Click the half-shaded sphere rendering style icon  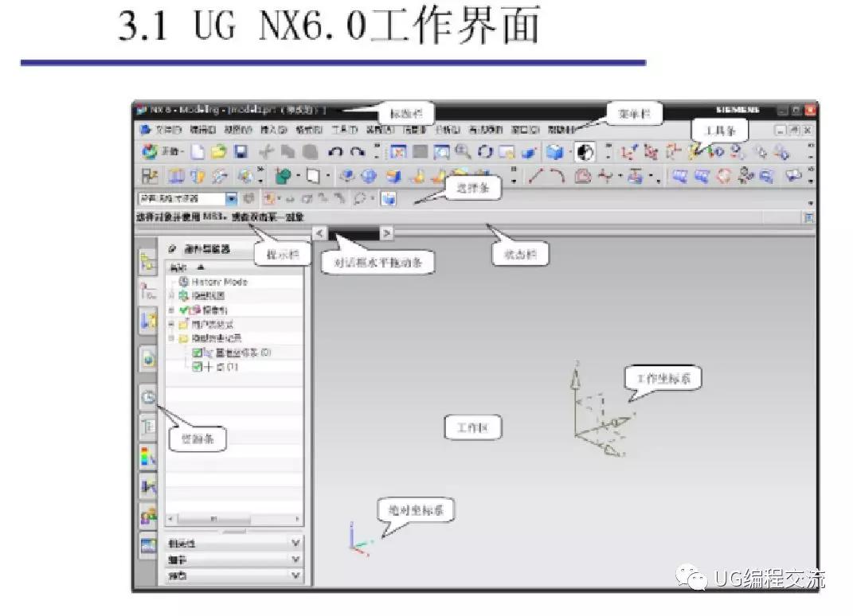pos(585,151)
